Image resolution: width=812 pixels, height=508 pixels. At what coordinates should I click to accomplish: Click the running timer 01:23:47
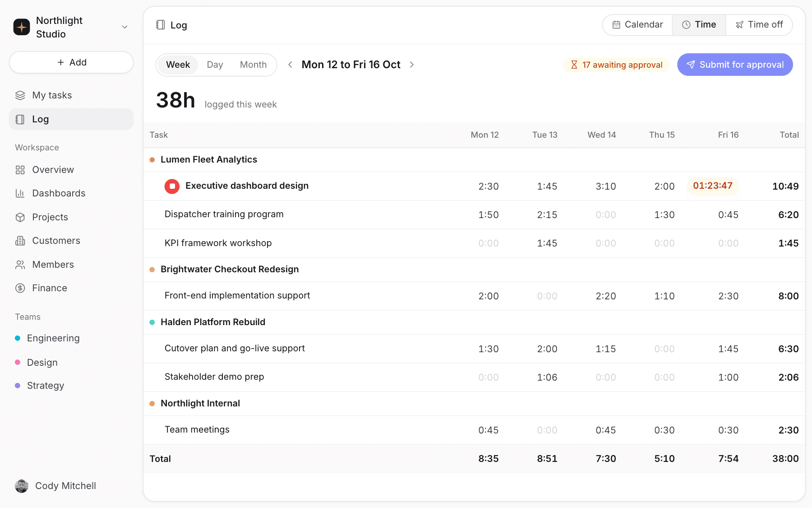pos(713,186)
